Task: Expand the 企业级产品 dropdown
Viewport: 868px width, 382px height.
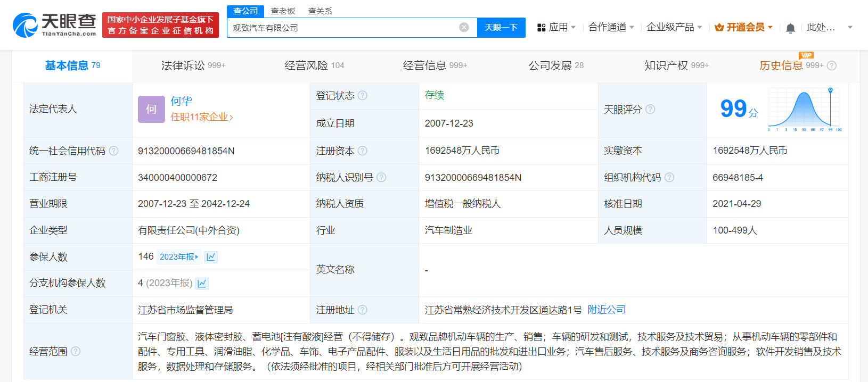Action: [674, 27]
